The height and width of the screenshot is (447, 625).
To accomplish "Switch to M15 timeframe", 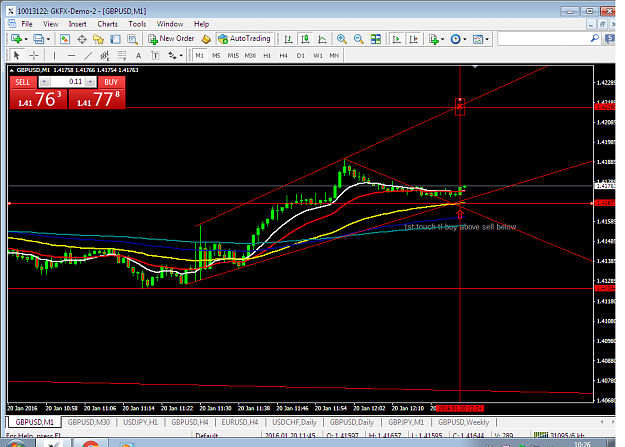I will click(233, 55).
